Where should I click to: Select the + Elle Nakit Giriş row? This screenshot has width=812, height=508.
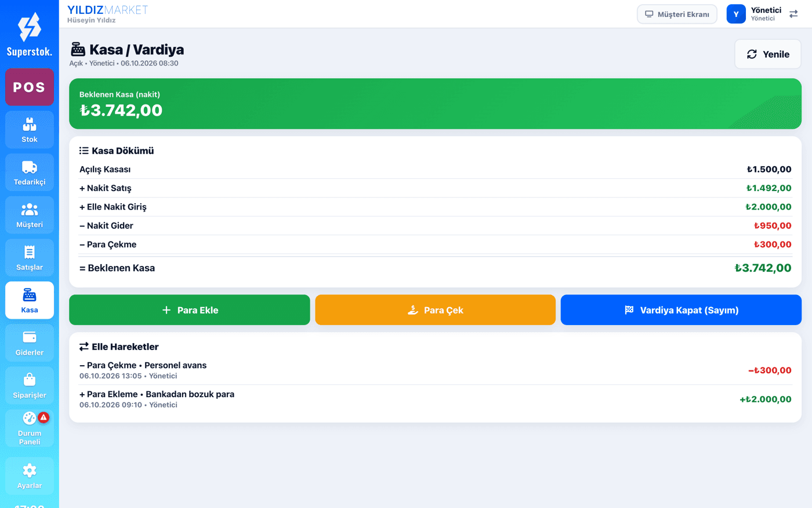point(435,207)
